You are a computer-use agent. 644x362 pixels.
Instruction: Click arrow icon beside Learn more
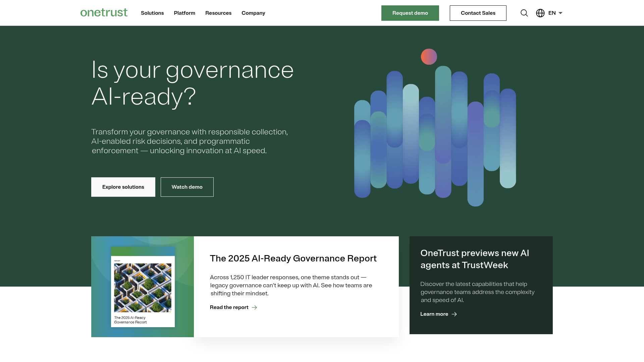pos(454,314)
